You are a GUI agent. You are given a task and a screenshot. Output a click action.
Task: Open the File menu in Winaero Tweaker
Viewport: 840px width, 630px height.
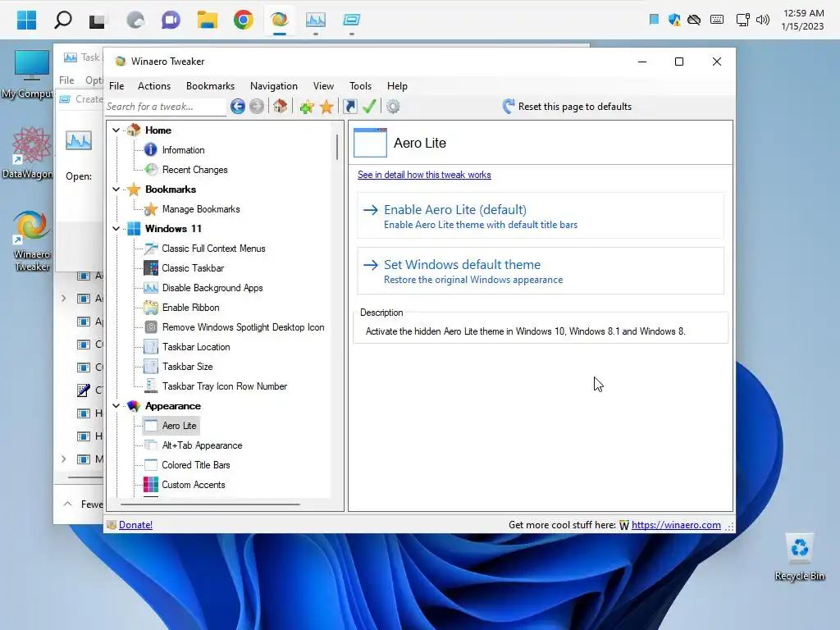point(116,86)
